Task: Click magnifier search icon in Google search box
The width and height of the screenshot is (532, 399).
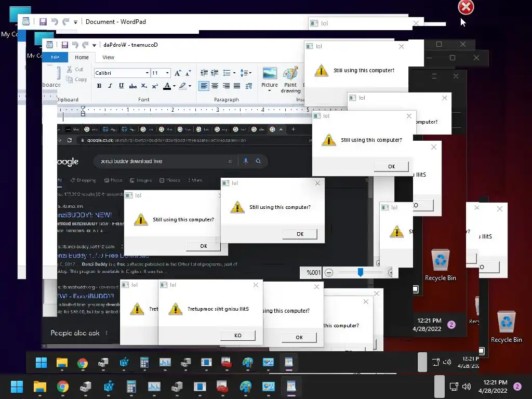Action: click(259, 161)
